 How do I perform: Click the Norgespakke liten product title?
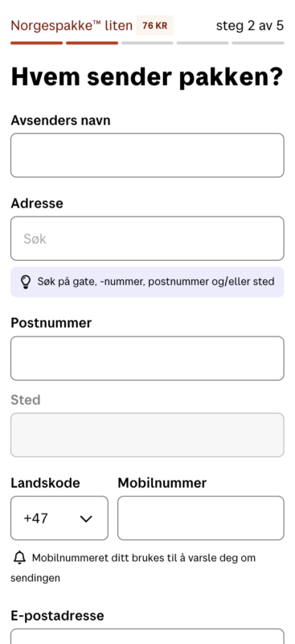(x=72, y=26)
